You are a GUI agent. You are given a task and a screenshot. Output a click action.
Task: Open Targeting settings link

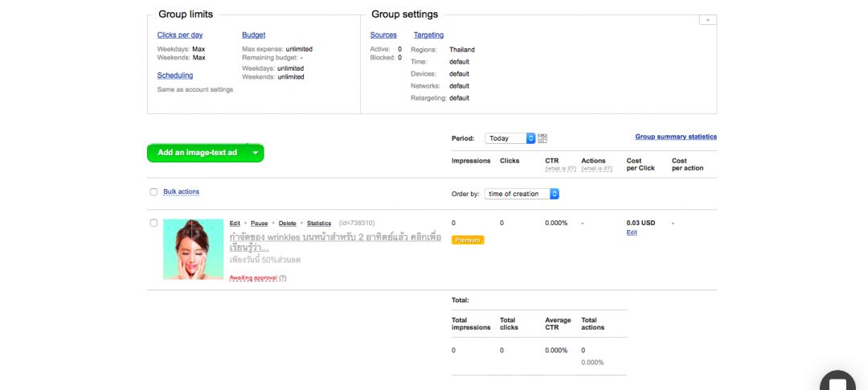tap(428, 35)
